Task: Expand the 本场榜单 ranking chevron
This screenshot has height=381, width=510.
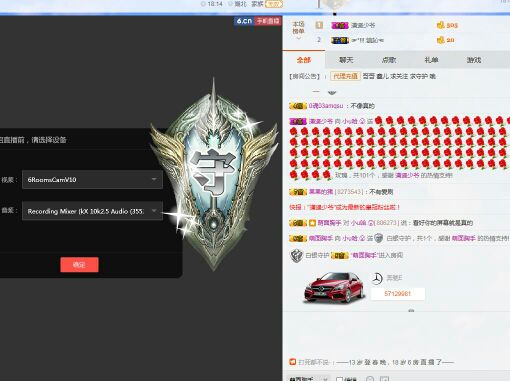Action: [x=298, y=38]
